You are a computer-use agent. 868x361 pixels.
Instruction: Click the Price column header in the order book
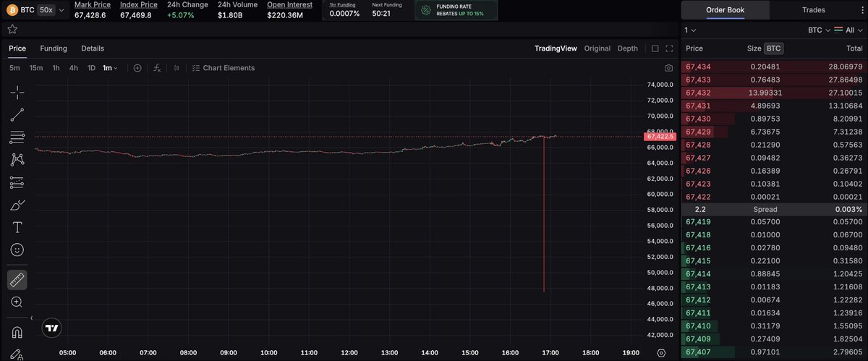tap(694, 48)
